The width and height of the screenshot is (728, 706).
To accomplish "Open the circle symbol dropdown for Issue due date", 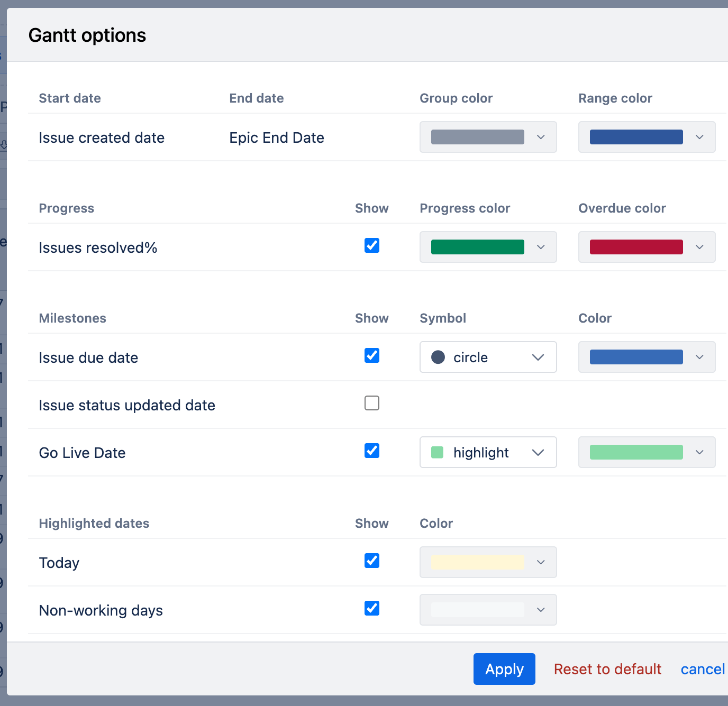I will (488, 357).
